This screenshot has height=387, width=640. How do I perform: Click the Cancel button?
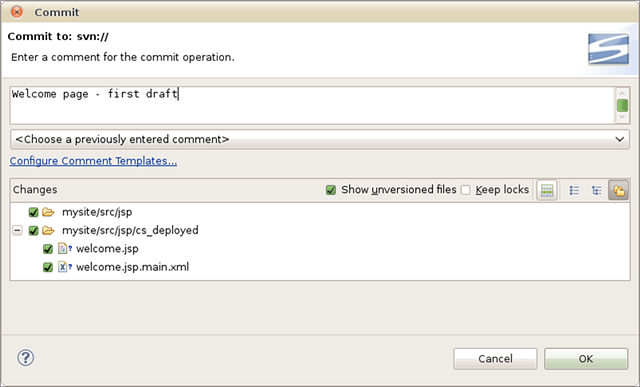[495, 359]
